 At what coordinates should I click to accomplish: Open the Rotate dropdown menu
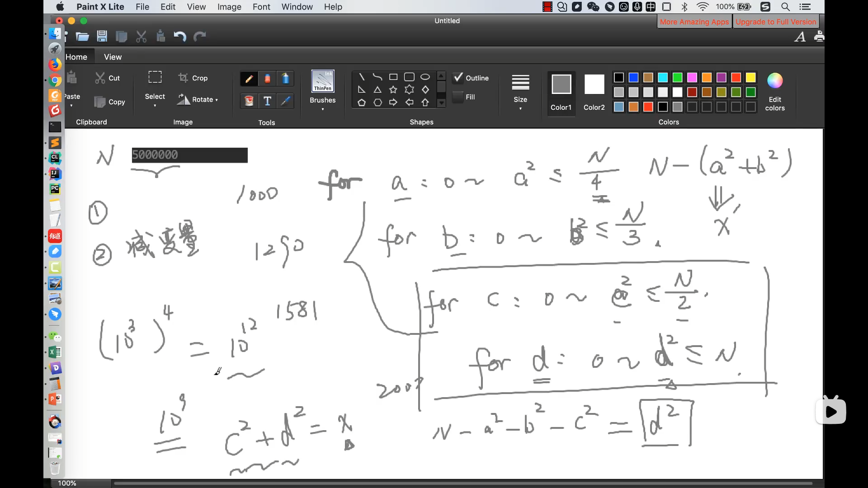[x=198, y=99]
